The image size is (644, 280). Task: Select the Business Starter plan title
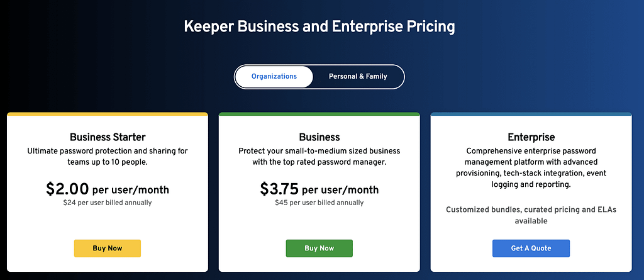click(108, 137)
